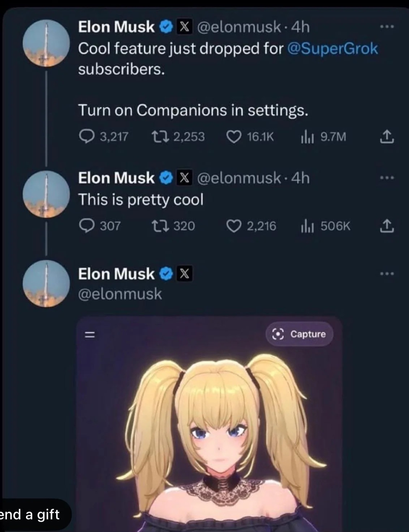Open more options for the second tweet
This screenshot has height=532, width=409.
[387, 178]
